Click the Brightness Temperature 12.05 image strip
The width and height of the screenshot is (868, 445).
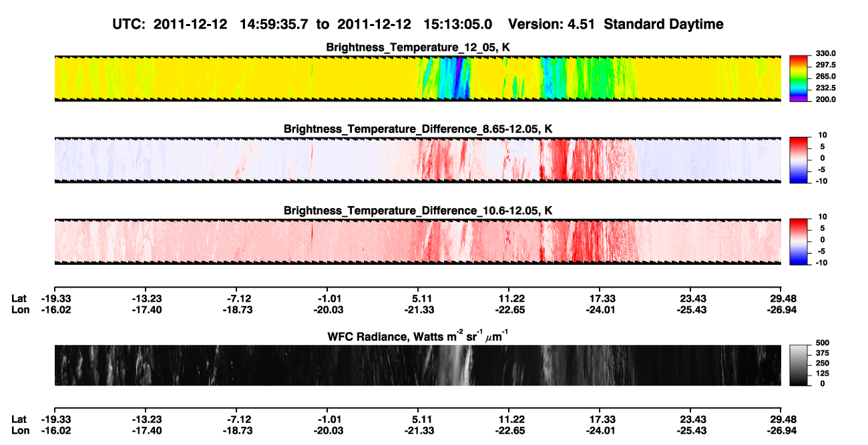pyautogui.click(x=417, y=78)
